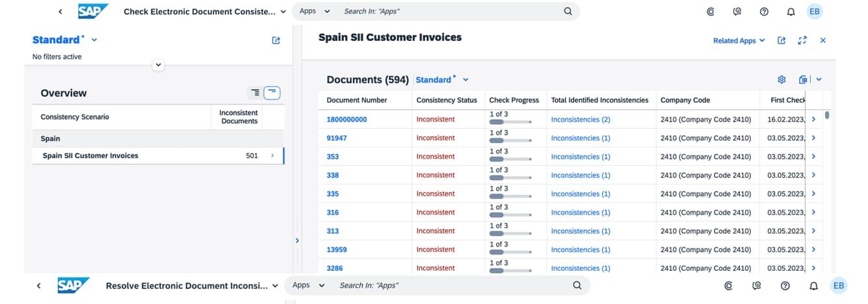This screenshot has height=304, width=868.
Task: Open table settings gear icon above Documents table
Action: [782, 79]
